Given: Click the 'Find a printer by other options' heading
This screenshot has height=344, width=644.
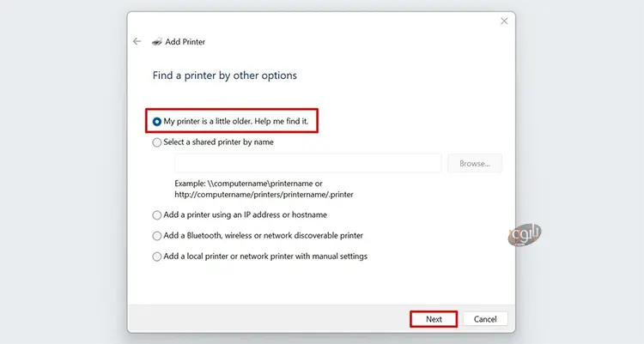Looking at the screenshot, I should pyautogui.click(x=225, y=75).
